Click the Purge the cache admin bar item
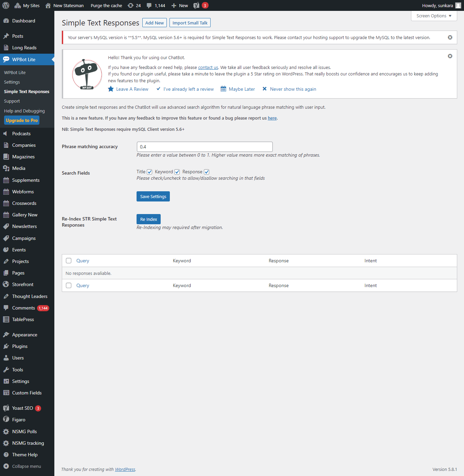The width and height of the screenshot is (464, 476). (x=106, y=5)
